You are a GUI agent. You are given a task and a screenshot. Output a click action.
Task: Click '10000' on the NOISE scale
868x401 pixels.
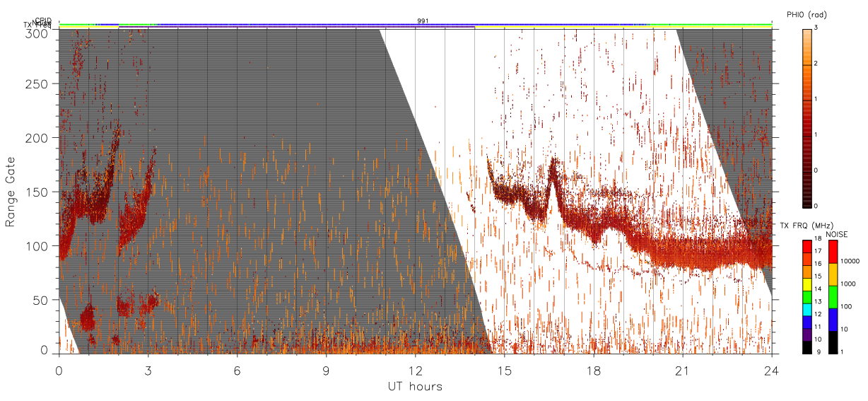point(850,260)
